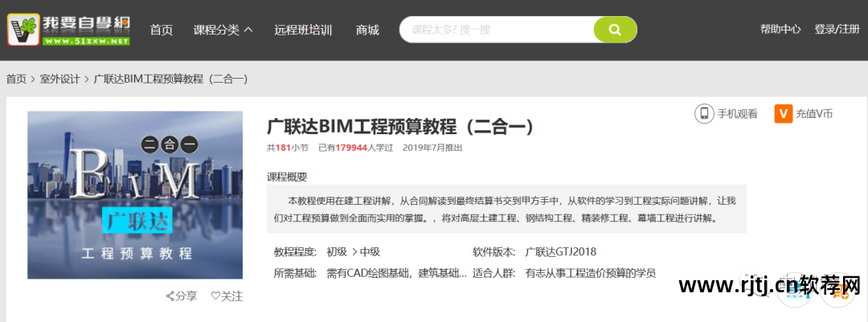Click the heart follow icon
868x322 pixels.
215,296
